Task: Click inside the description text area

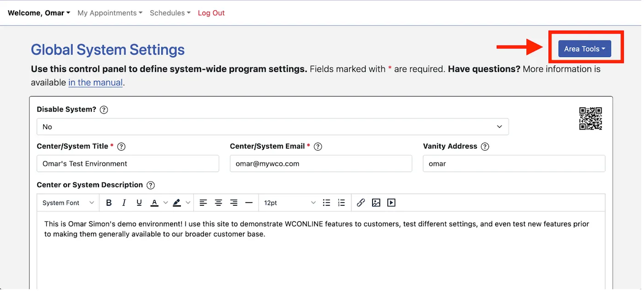Action: point(321,250)
